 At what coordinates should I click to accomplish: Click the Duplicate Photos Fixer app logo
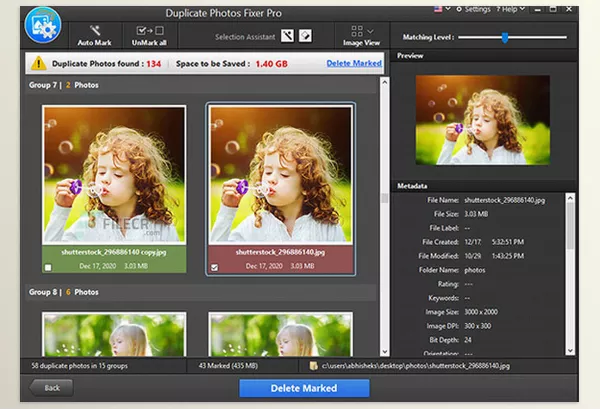click(x=43, y=25)
